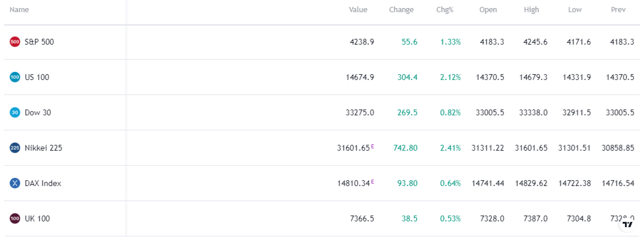Screen dimensions: 644x248
Task: Click the High column header
Action: pyautogui.click(x=532, y=10)
